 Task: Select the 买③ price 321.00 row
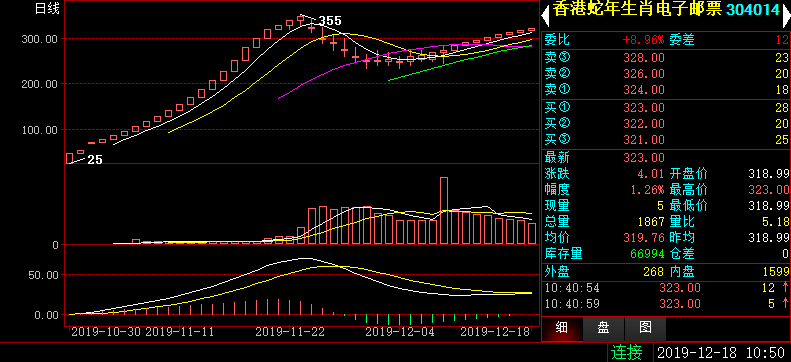[x=666, y=140]
